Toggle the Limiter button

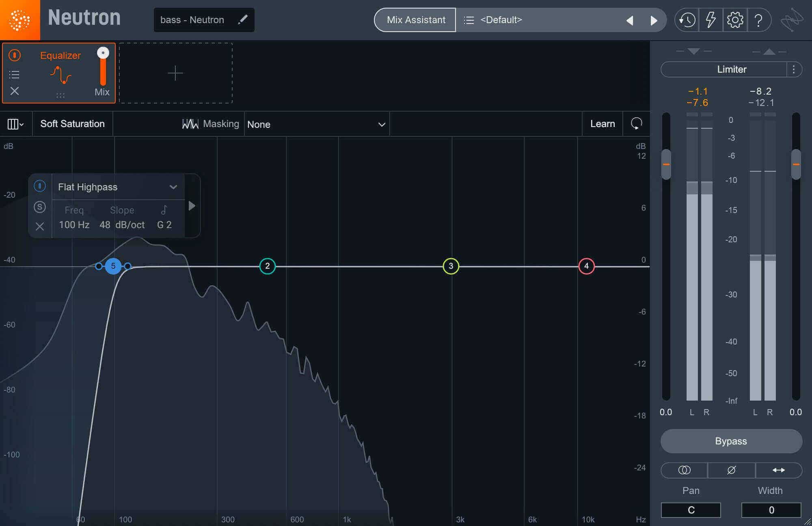pos(724,69)
